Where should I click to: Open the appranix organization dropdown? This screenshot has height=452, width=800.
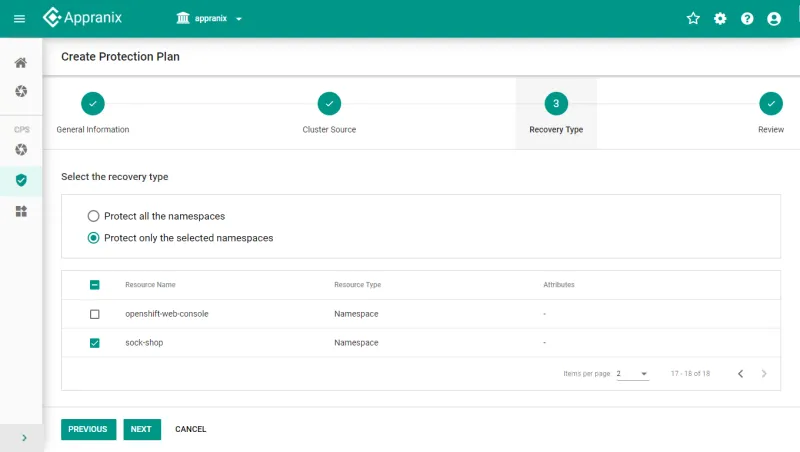[210, 19]
